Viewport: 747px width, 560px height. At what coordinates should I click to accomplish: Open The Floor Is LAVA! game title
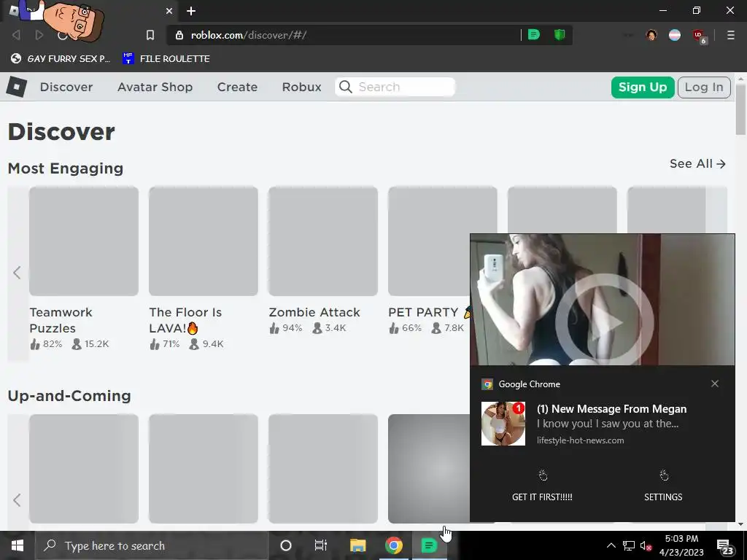pos(186,320)
